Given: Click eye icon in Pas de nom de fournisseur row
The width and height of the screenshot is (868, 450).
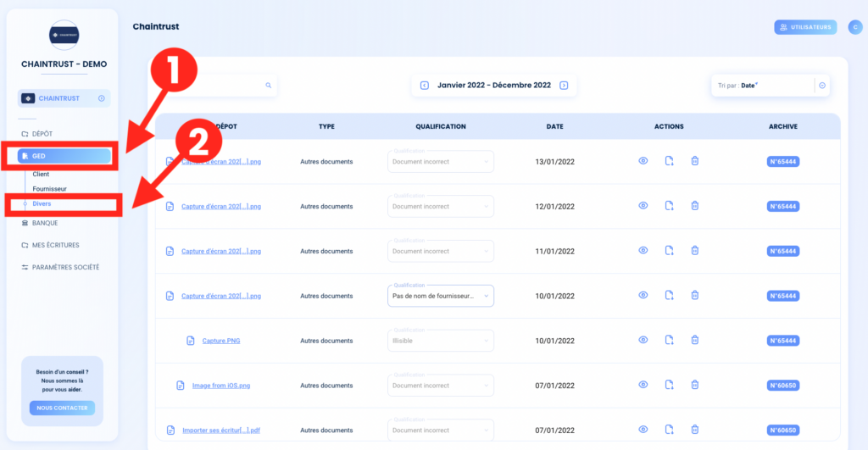Looking at the screenshot, I should [x=643, y=296].
